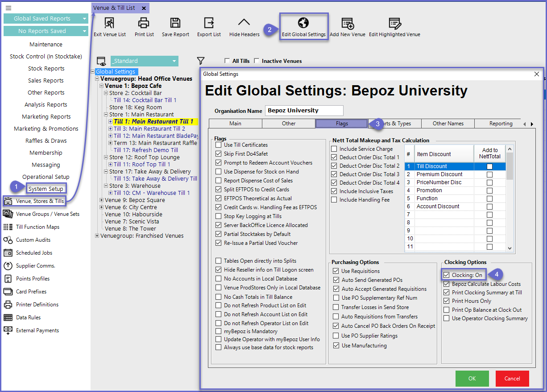Open Printer Definitions
This screenshot has height=392, width=547.
coord(31,305)
